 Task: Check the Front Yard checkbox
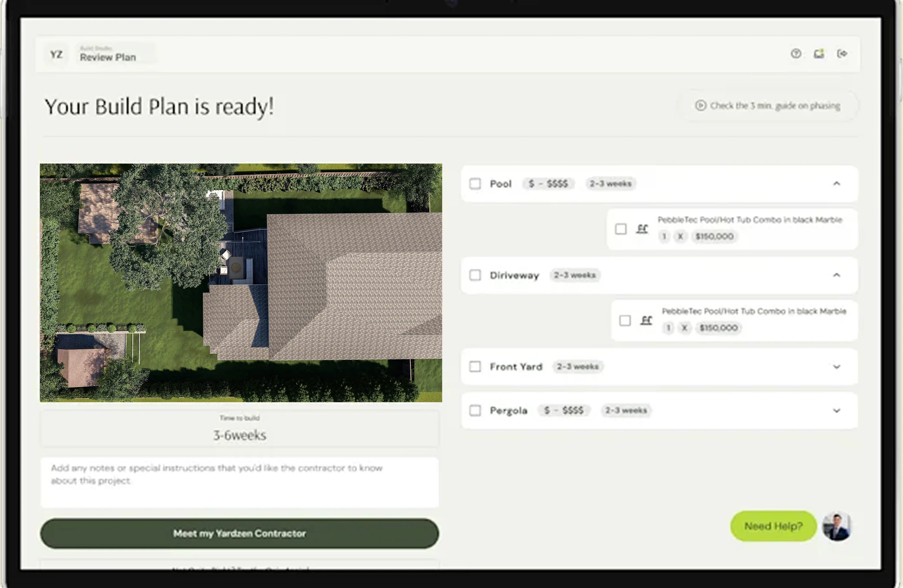tap(475, 367)
